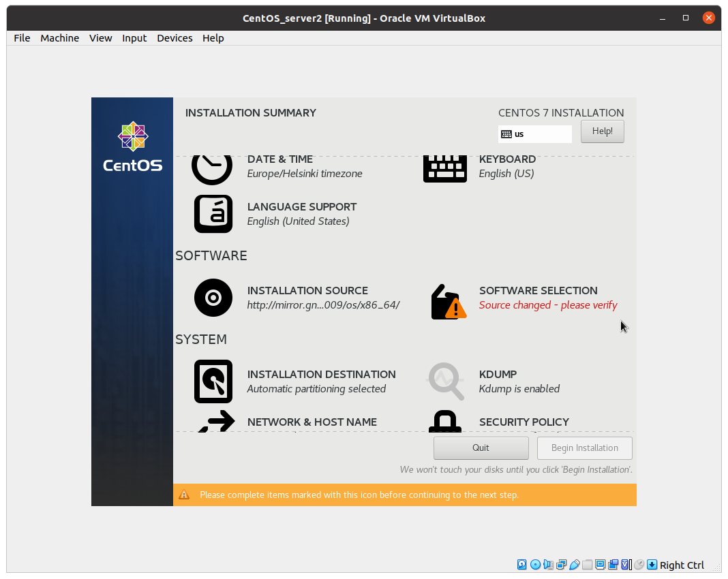Image resolution: width=728 pixels, height=579 pixels.
Task: Click VirtualBox optical disk status icon
Action: 535,565
